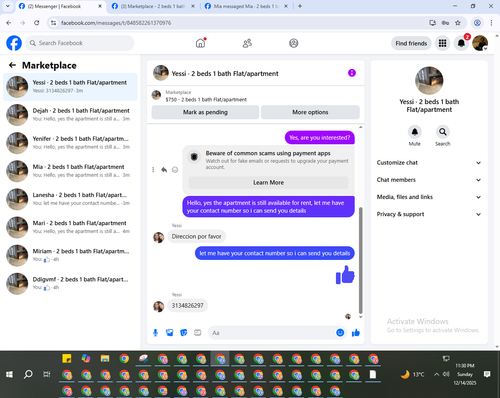Image resolution: width=500 pixels, height=398 pixels.
Task: Open more options dots beside scam warning
Action: point(153,170)
